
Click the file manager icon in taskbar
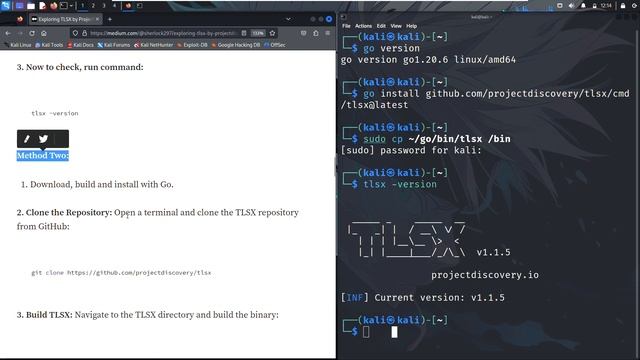coord(31,6)
